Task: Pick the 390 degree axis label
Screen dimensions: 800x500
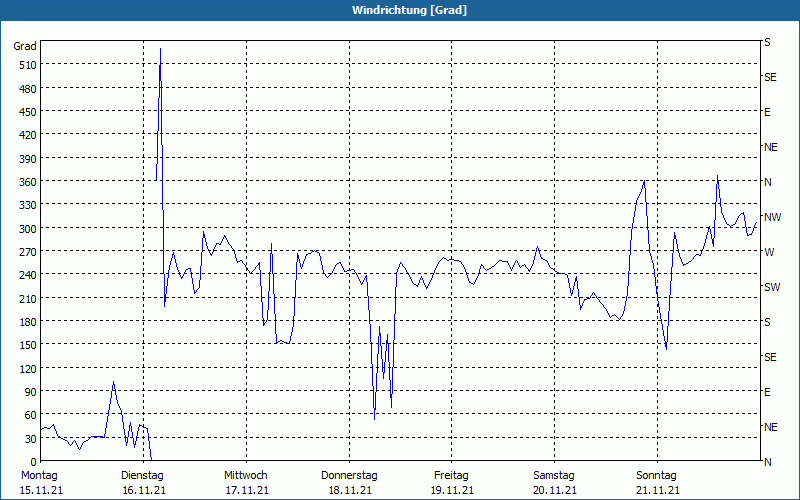Action: [28, 159]
